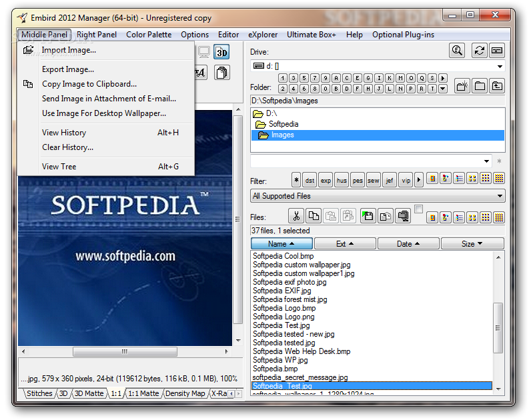Toggle the dst filter button
The width and height of the screenshot is (529, 420).
coord(310,180)
